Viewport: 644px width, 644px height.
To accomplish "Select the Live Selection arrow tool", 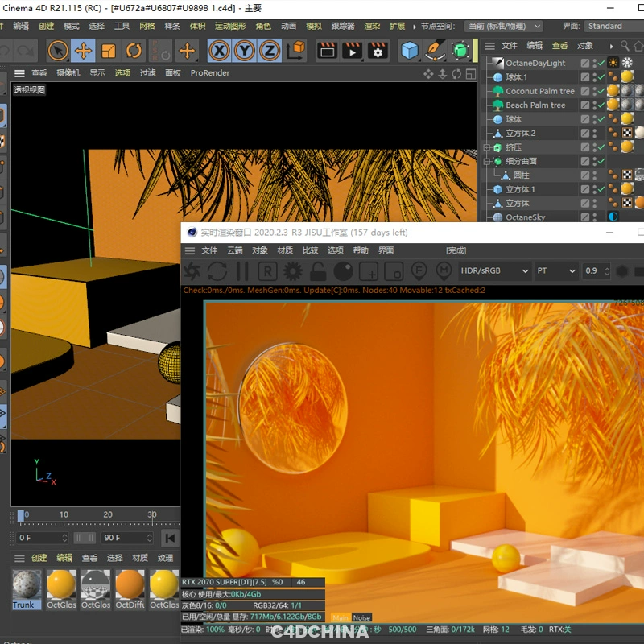I will point(58,51).
